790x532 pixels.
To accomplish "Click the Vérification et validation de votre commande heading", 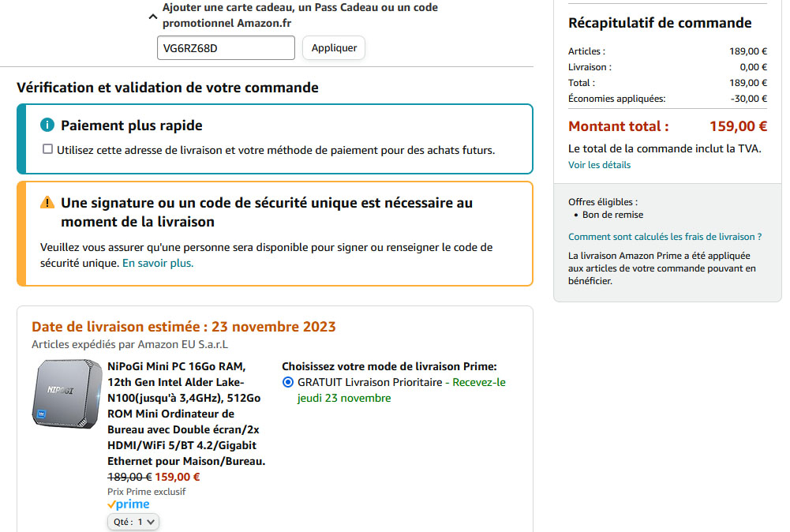I will click(167, 88).
